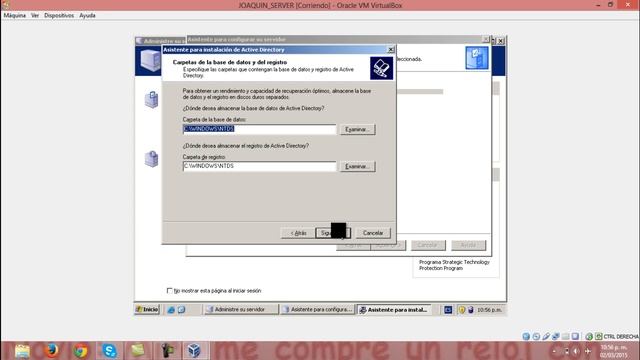
Task: Click Examinar for the log folder
Action: point(358,167)
